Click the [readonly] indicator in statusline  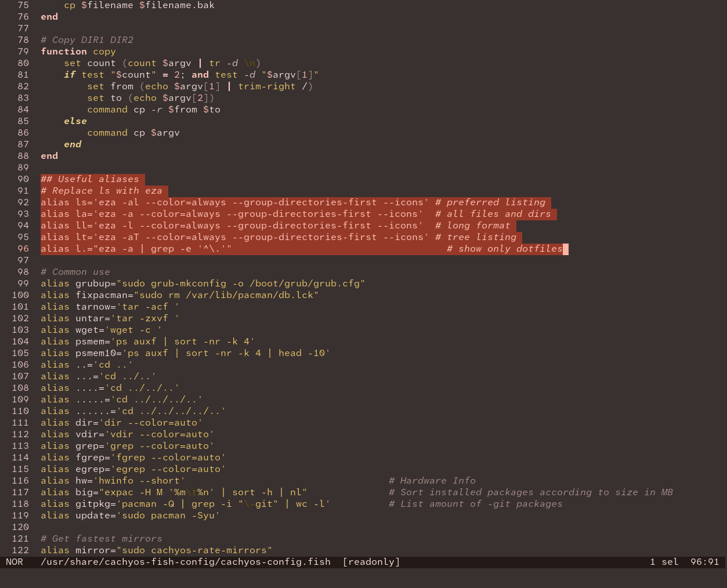coord(371,562)
